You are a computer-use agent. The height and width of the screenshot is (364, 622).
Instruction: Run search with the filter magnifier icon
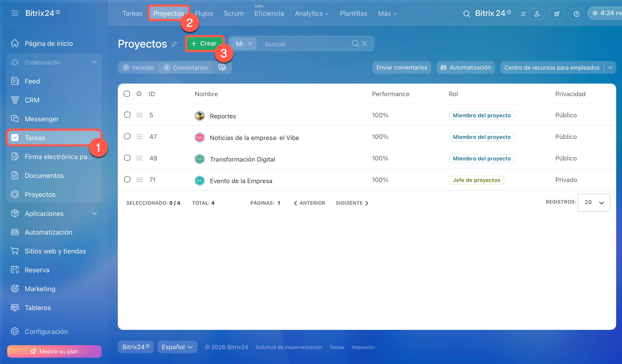[355, 44]
